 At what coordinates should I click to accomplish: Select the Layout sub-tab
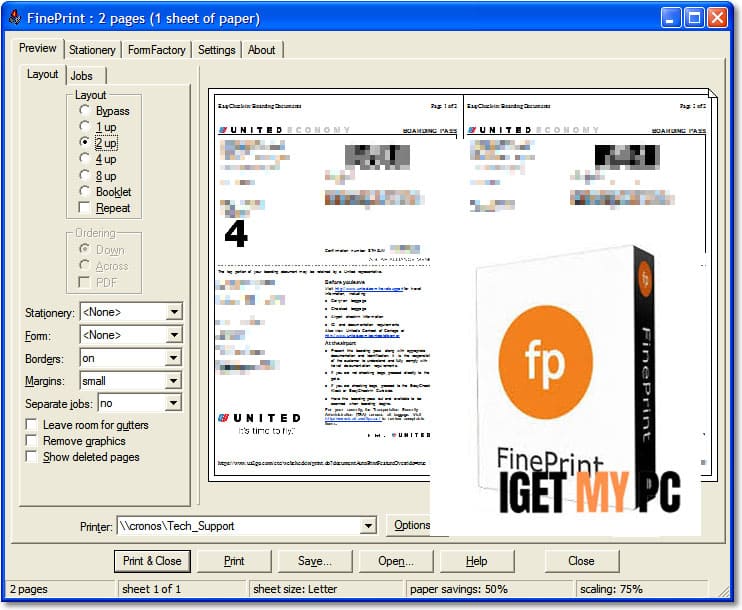pyautogui.click(x=42, y=74)
